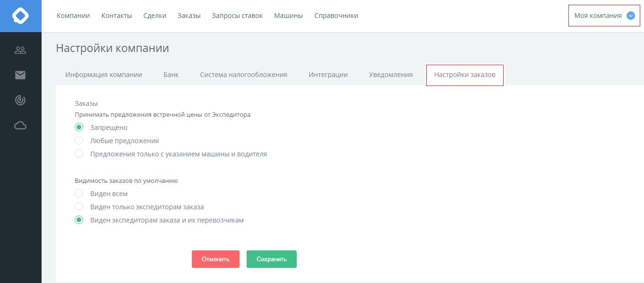
Task: Open the Сделки menu
Action: pos(155,16)
